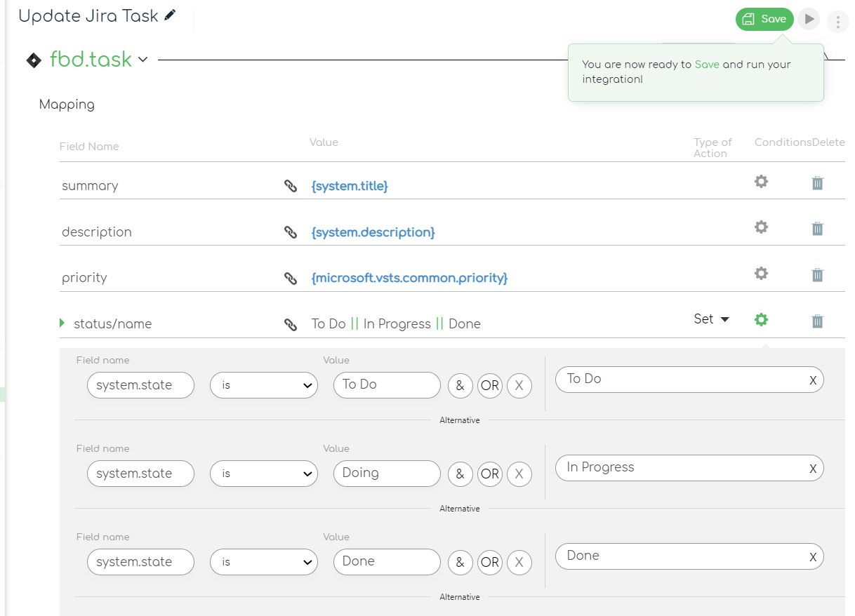Open the 'is' operator dropdown for Done condition
Viewport: 855px width, 616px height.
(264, 562)
